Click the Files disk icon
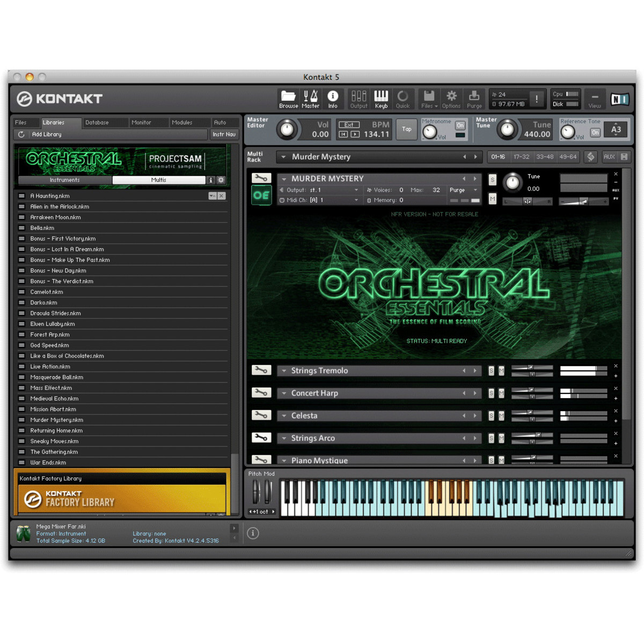The image size is (644, 644). coord(429,97)
